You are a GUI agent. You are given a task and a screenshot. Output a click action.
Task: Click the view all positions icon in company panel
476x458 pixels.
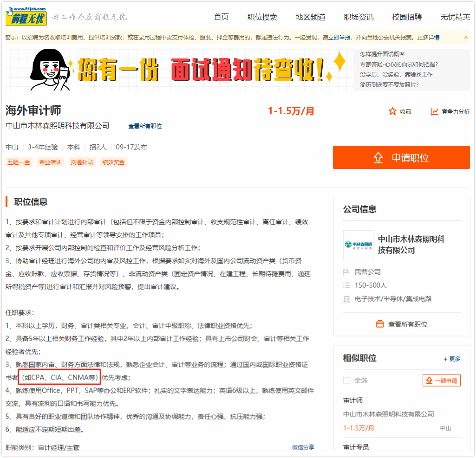coord(380,324)
